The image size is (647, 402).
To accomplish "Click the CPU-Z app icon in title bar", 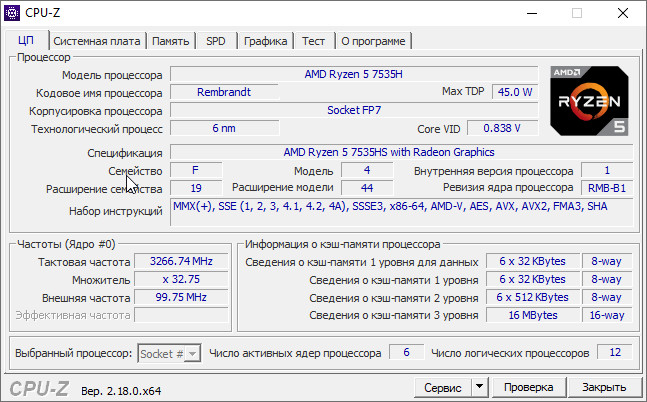I will coord(12,13).
